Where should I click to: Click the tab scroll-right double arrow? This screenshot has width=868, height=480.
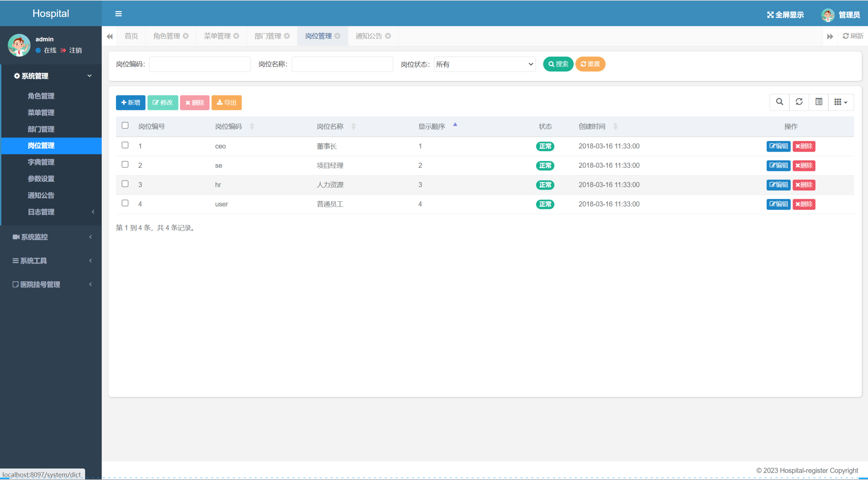[830, 36]
